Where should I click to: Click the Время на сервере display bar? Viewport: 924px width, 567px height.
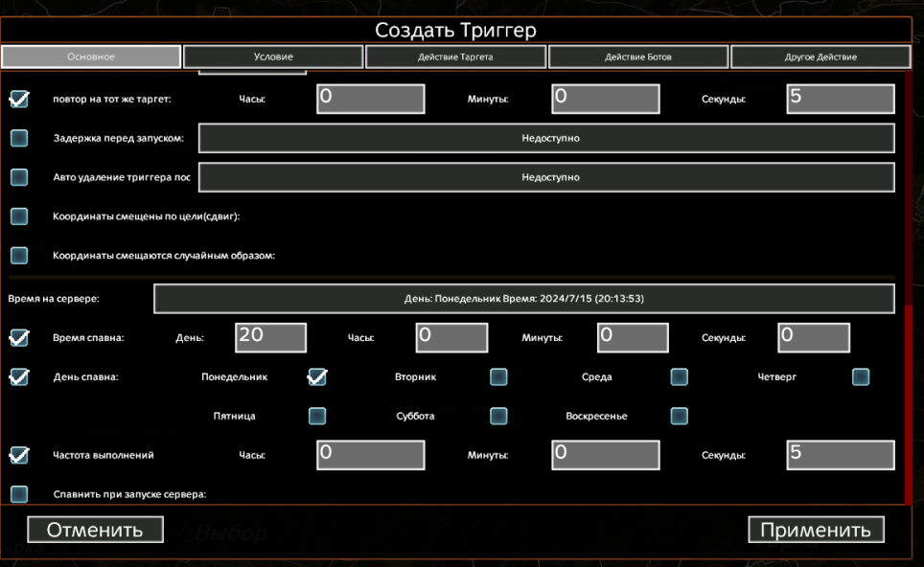523,299
